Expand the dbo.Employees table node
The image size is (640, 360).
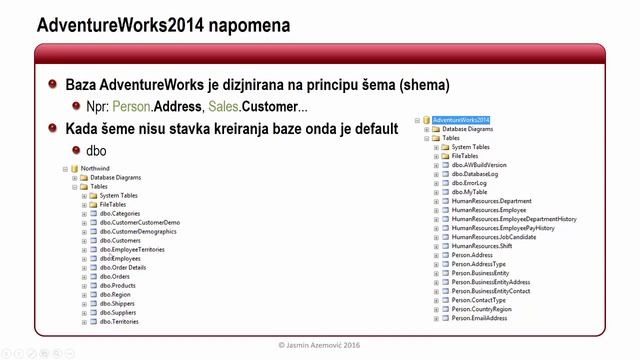(84, 259)
